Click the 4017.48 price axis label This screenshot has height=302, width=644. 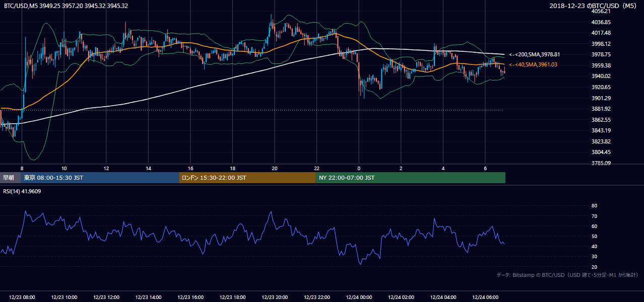click(601, 33)
